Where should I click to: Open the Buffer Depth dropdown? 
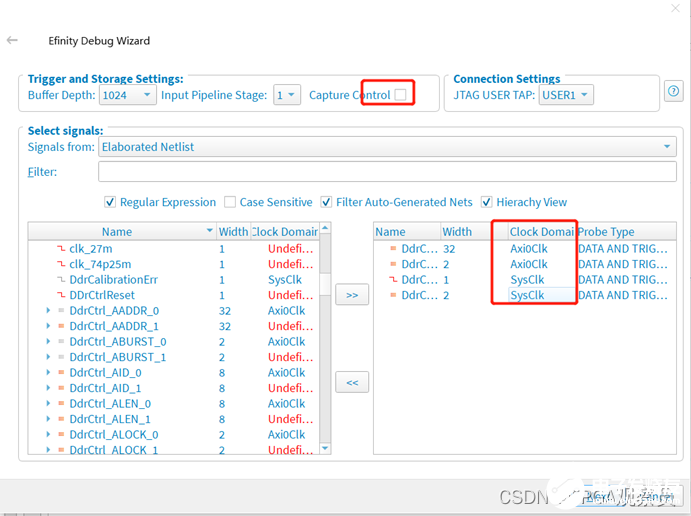(x=127, y=95)
